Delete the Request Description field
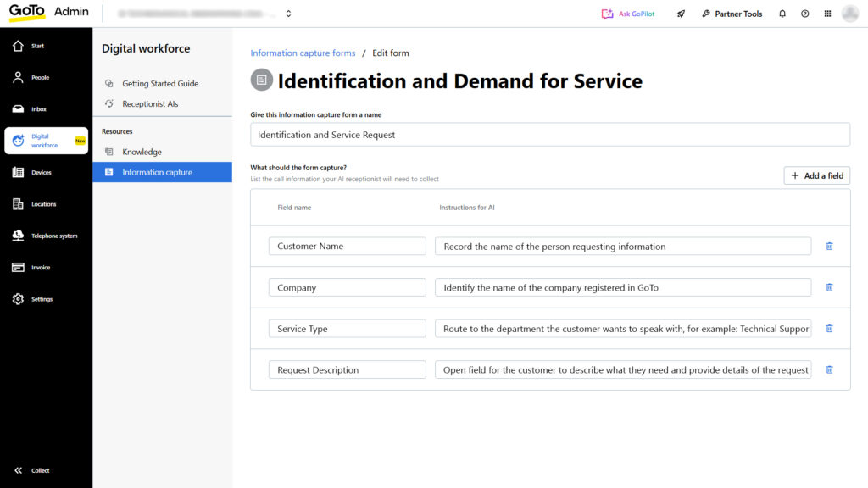The image size is (868, 488). pos(829,370)
